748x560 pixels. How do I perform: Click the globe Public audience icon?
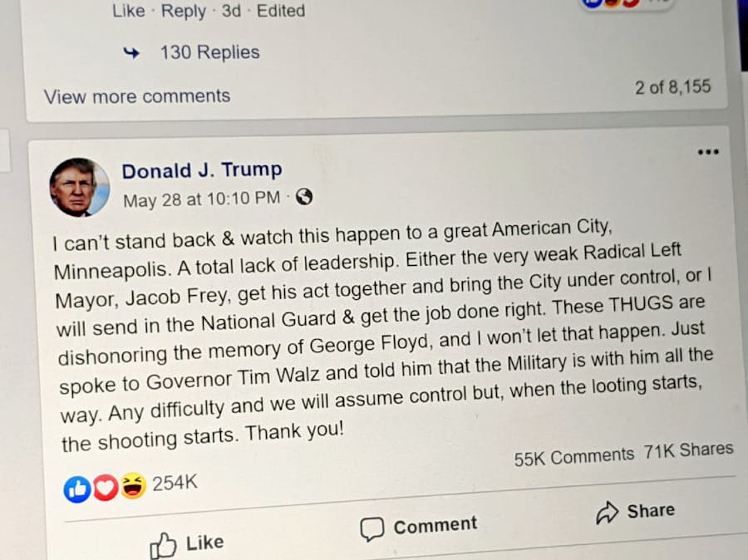pos(304,197)
